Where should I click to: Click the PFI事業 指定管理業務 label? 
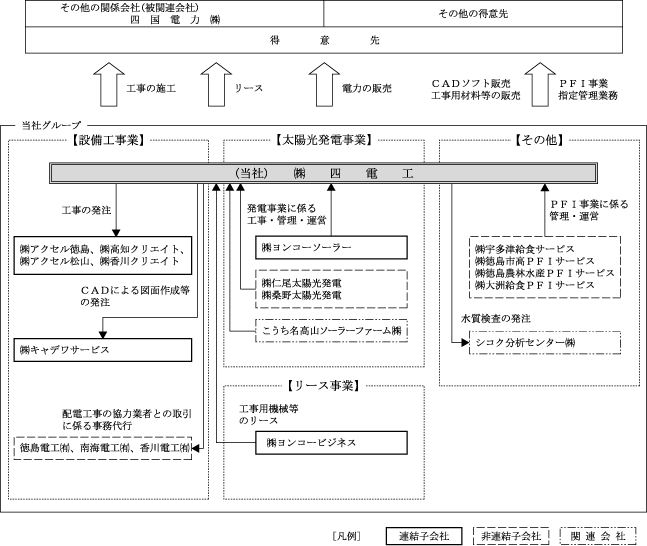[x=588, y=90]
